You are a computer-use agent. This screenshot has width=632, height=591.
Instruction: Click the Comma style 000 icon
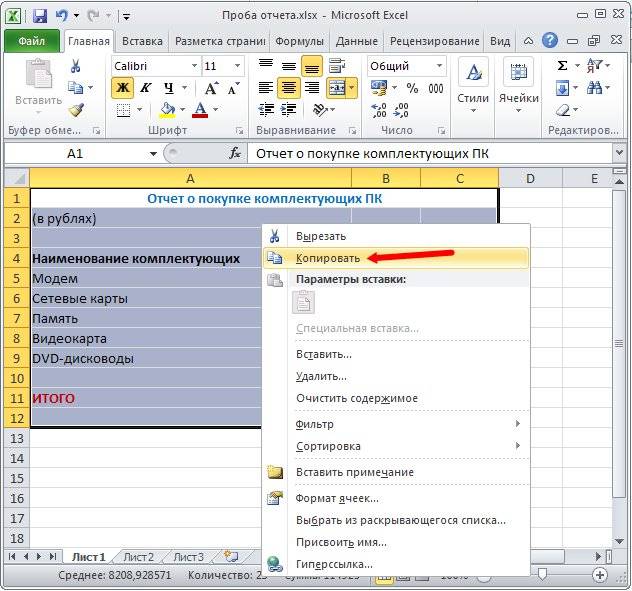coord(436,88)
